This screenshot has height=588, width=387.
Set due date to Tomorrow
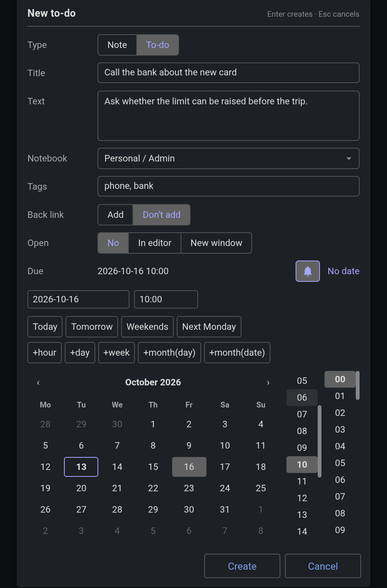point(92,327)
